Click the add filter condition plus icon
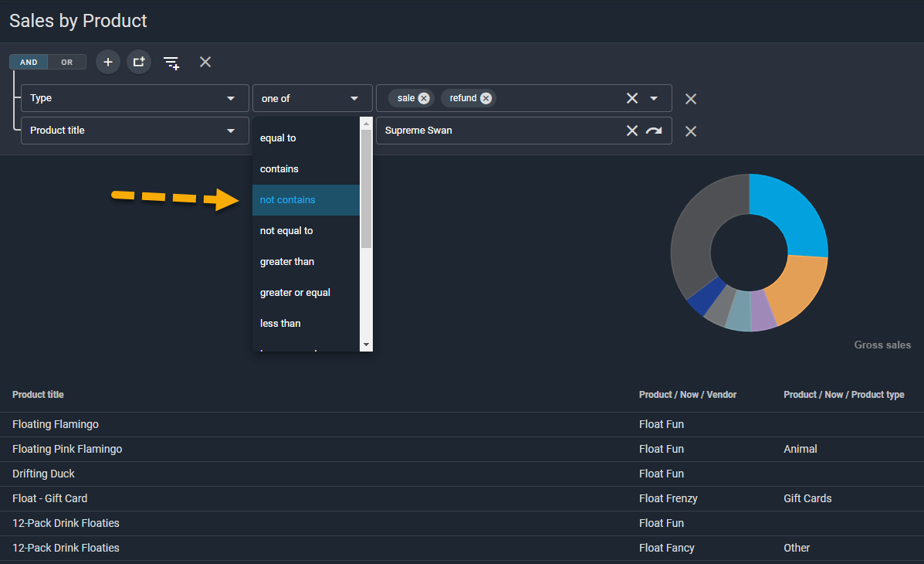 pyautogui.click(x=108, y=62)
